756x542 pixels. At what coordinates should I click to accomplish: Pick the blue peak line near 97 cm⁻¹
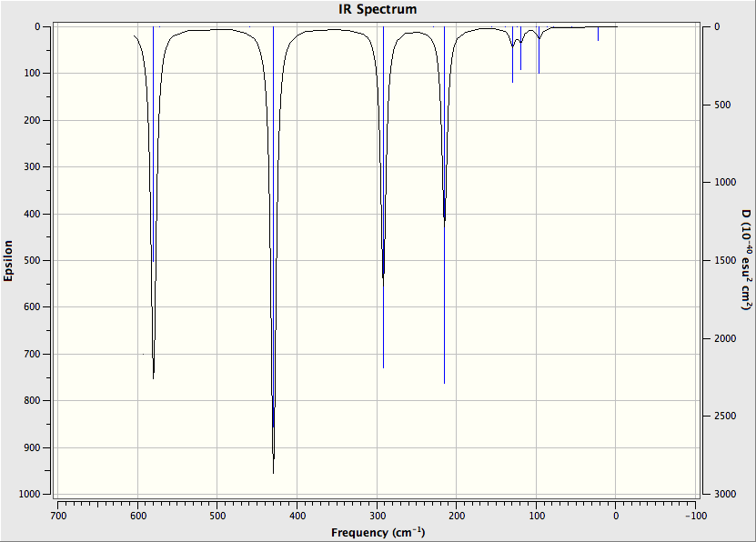(x=539, y=50)
